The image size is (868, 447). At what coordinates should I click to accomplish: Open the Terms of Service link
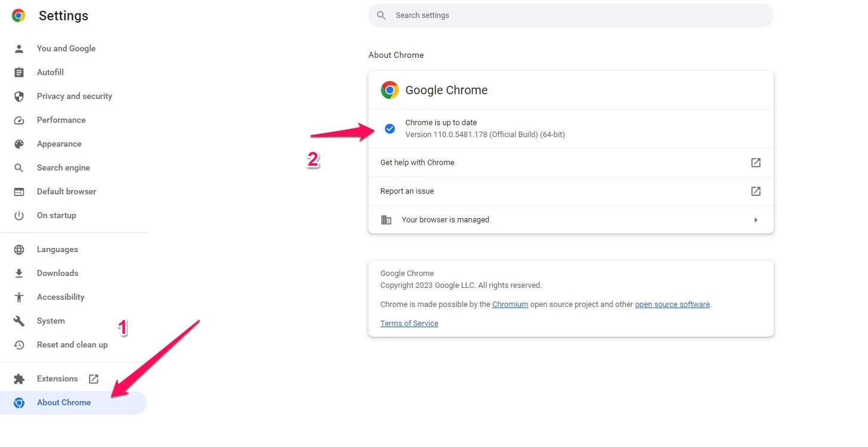point(409,323)
